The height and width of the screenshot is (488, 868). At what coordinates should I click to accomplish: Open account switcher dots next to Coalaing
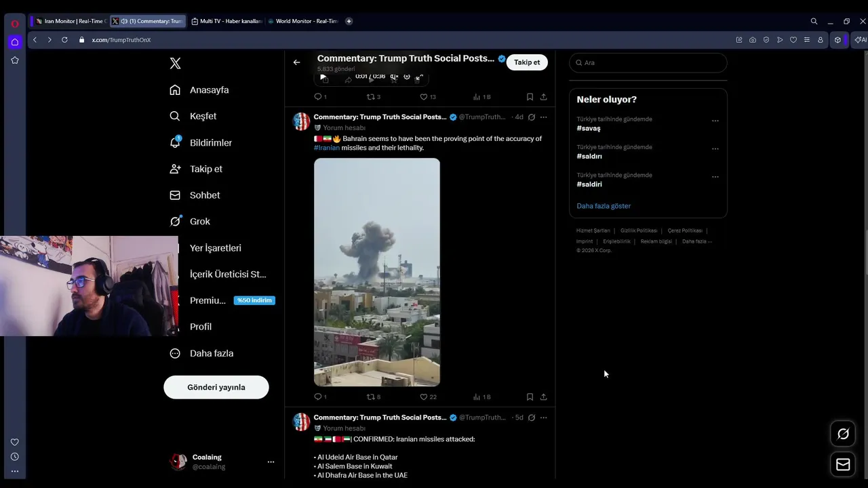pos(271,462)
